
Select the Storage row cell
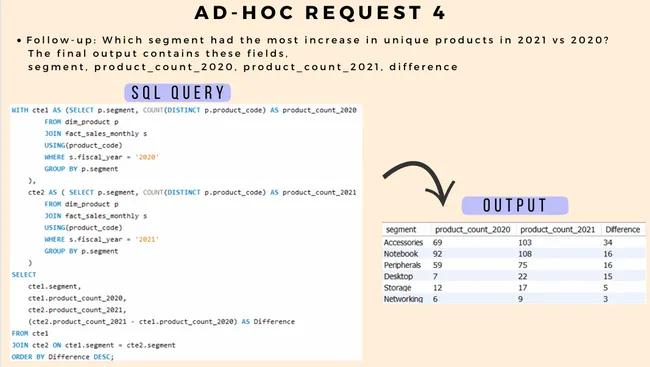tap(397, 287)
